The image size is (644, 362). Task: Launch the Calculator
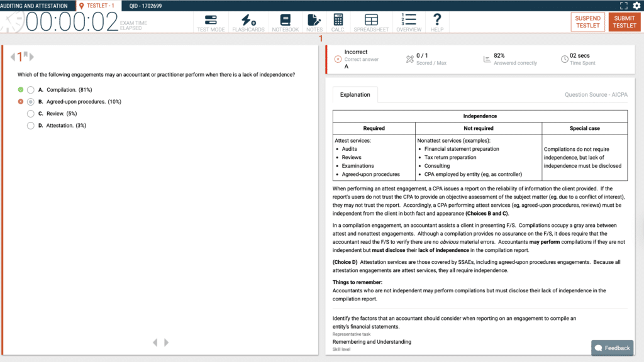338,22
